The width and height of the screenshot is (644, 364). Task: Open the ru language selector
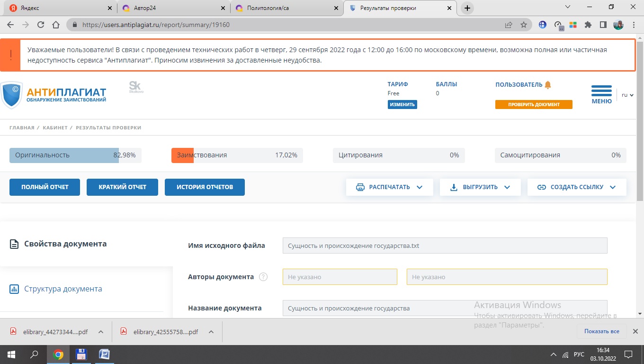coord(627,95)
